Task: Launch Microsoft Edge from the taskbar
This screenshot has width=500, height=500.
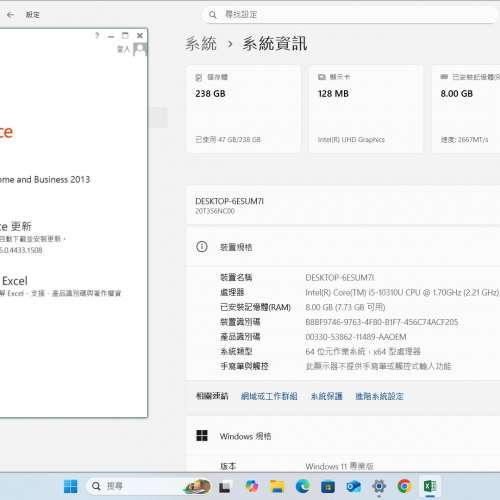Action: click(303, 487)
